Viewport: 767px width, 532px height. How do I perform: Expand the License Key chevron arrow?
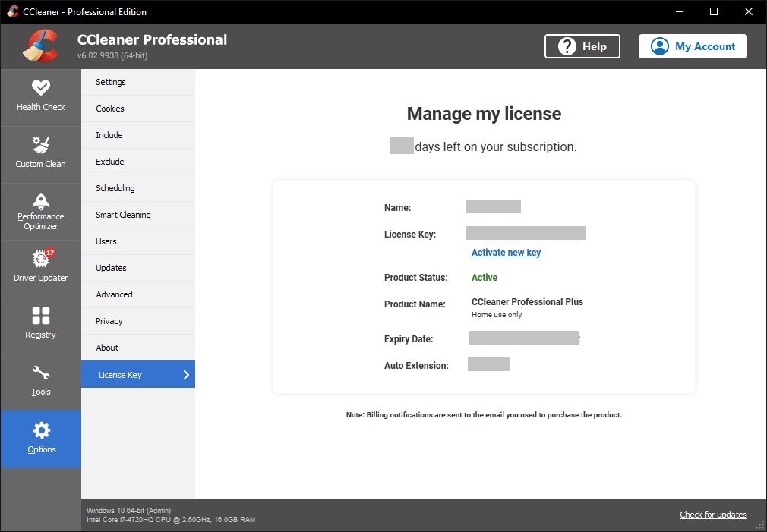[186, 374]
